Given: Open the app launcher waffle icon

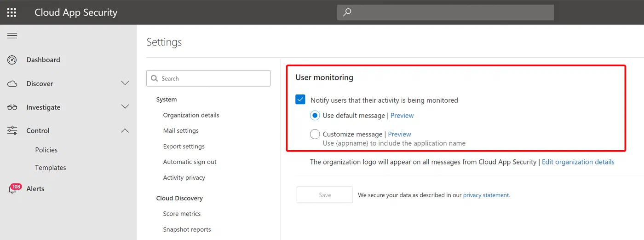Looking at the screenshot, I should click(x=12, y=12).
